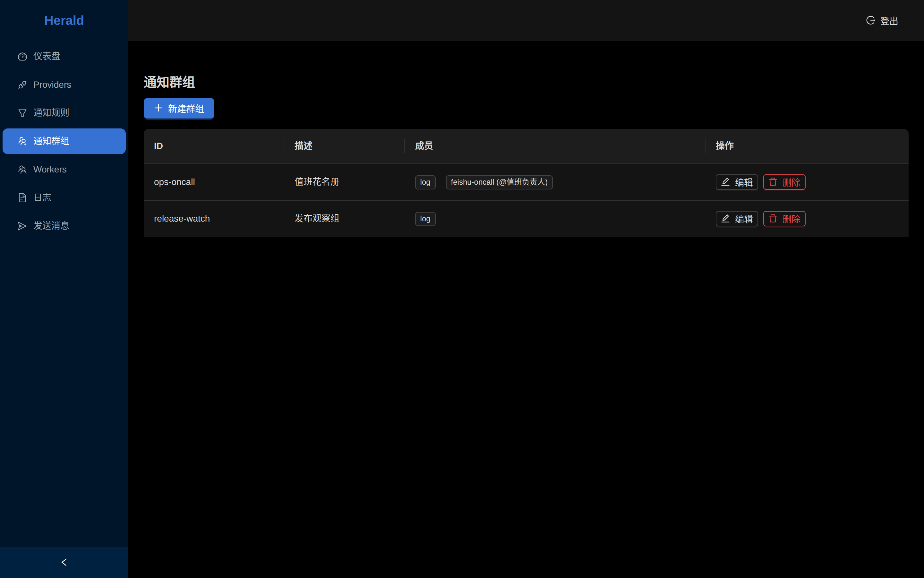924x578 pixels.
Task: Open the 日志 menu item
Action: (x=64, y=197)
